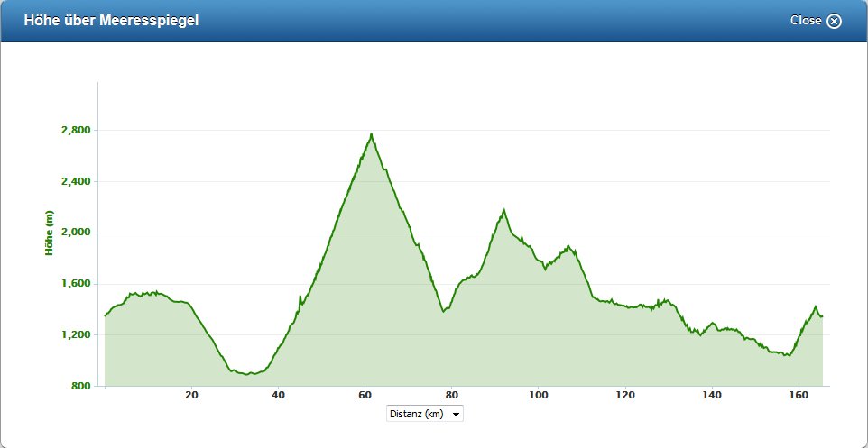
Task: Click the 2,800 label on the y-axis
Action: [75, 131]
